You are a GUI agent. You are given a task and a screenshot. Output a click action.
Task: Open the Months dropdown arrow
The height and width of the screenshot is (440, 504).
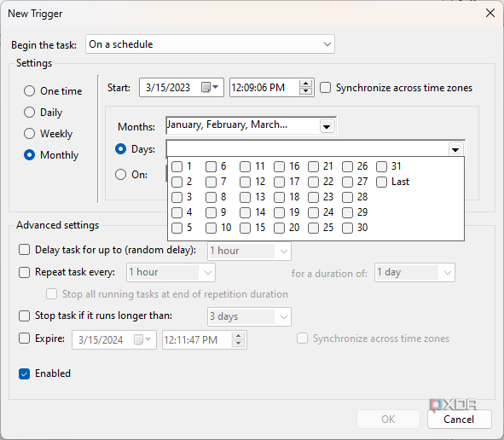(327, 126)
